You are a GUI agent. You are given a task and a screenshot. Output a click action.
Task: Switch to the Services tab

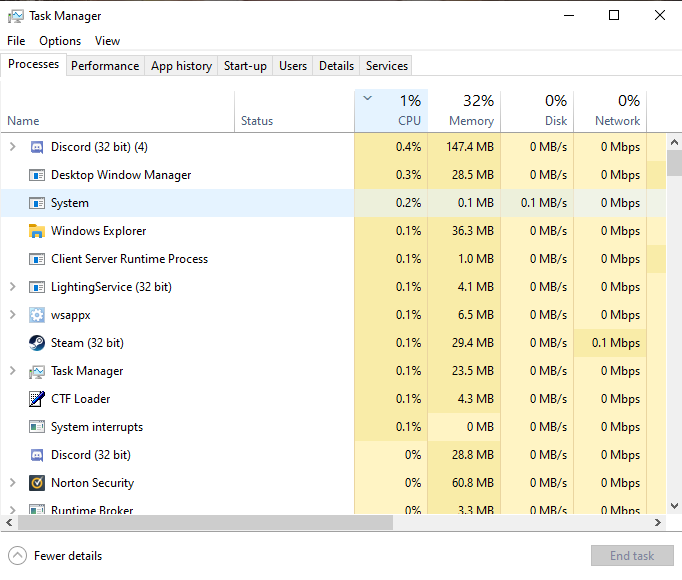(x=387, y=66)
